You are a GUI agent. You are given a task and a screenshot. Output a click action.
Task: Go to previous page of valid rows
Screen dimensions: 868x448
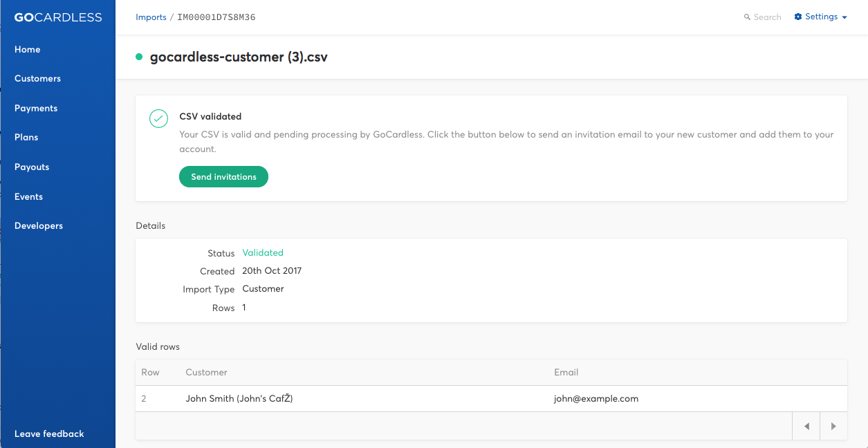[806, 427]
